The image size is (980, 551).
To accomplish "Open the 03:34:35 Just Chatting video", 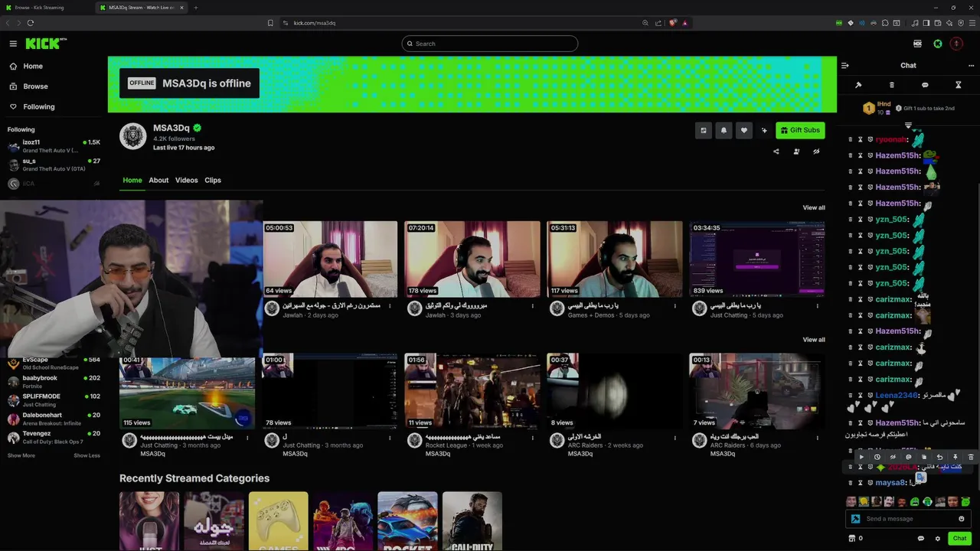I will (x=756, y=259).
